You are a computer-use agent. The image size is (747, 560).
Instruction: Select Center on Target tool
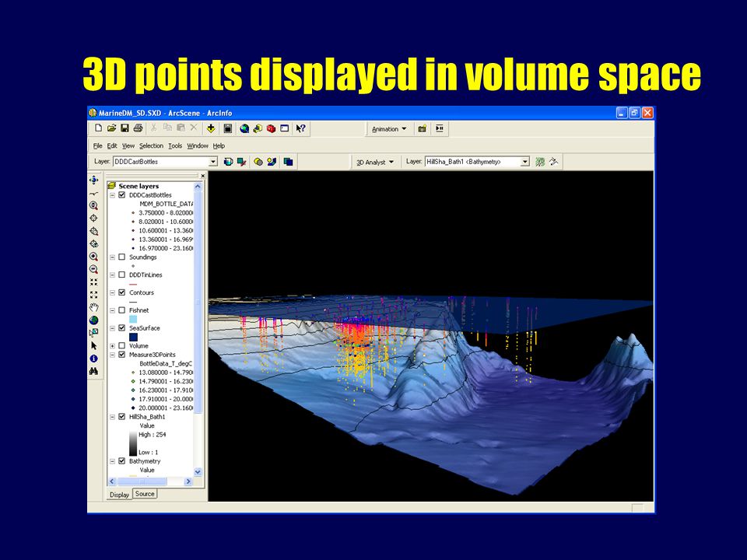[94, 218]
